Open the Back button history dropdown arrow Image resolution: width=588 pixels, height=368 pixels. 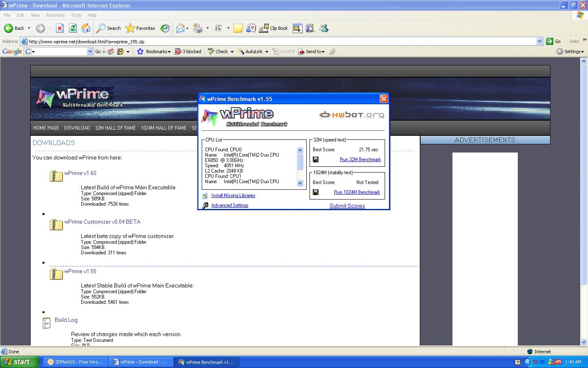(x=29, y=28)
